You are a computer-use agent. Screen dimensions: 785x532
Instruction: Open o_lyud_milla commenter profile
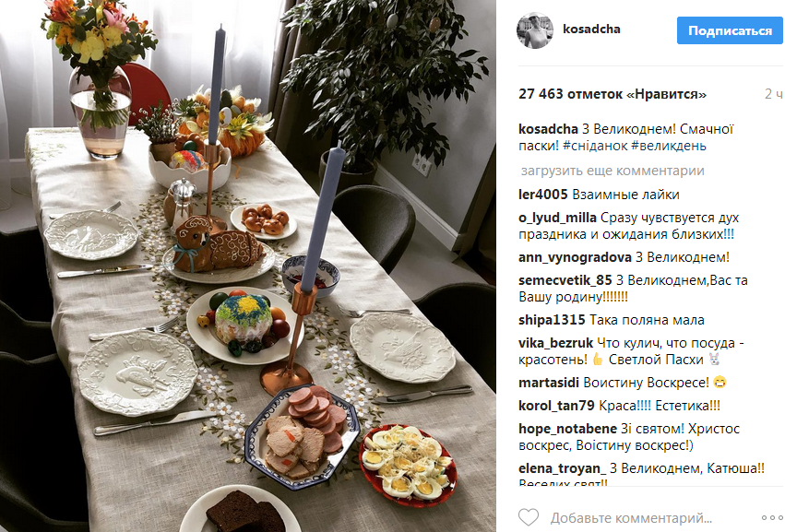point(557,218)
